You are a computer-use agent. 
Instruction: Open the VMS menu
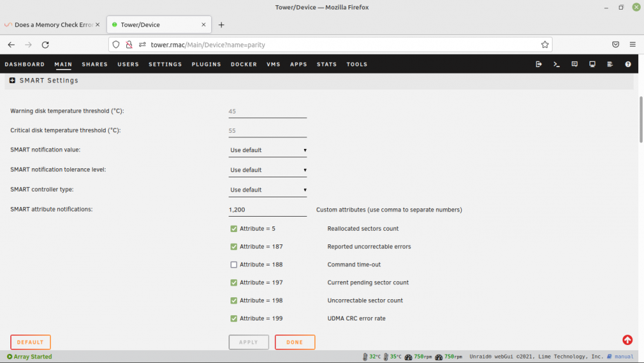(273, 64)
